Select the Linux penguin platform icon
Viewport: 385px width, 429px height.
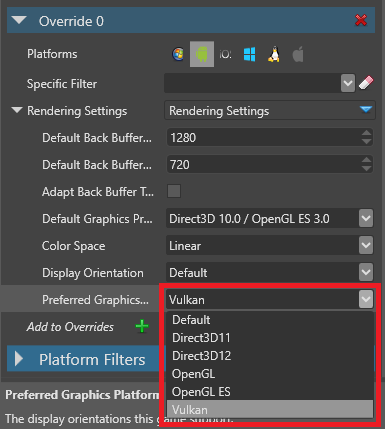click(x=274, y=54)
